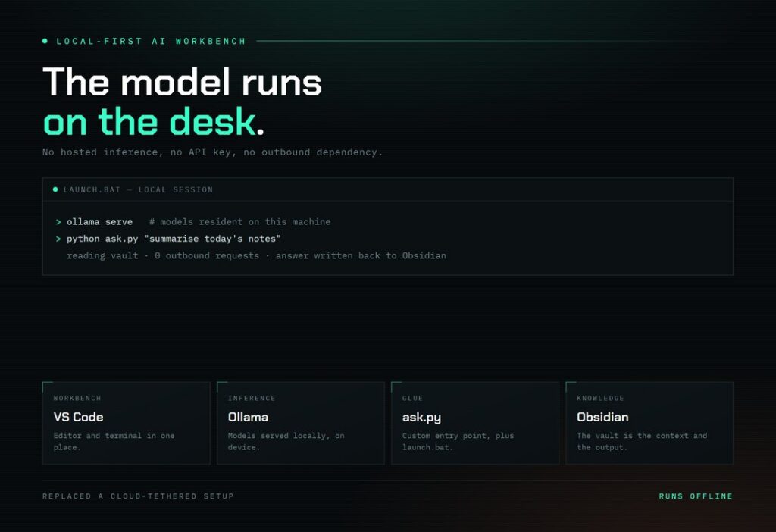Image resolution: width=776 pixels, height=532 pixels.
Task: Click the green dot beside LAUNCH.BAT
Action: pyautogui.click(x=55, y=189)
